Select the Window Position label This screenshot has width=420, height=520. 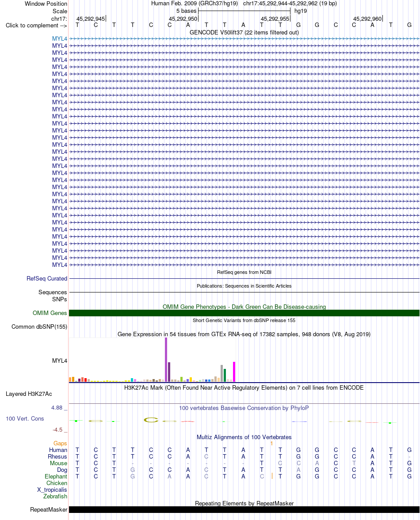click(x=46, y=4)
